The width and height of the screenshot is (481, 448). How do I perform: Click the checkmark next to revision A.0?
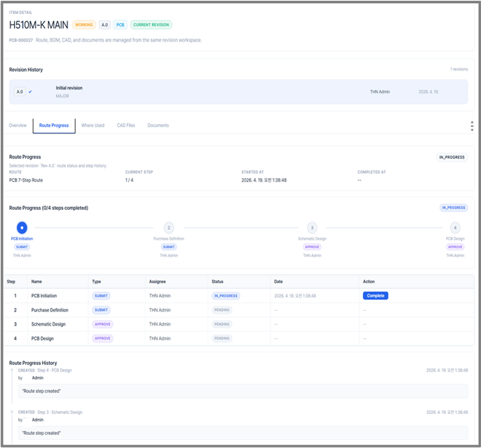tap(30, 91)
